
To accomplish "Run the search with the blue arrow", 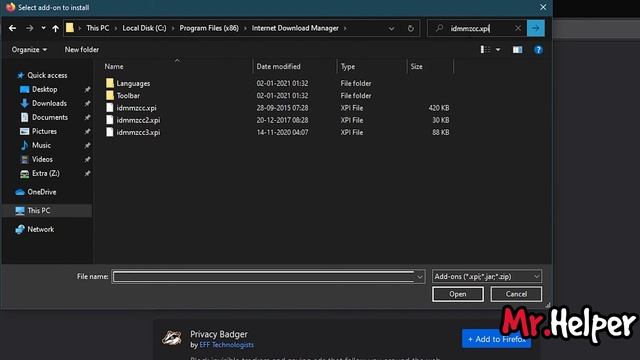I will [536, 28].
